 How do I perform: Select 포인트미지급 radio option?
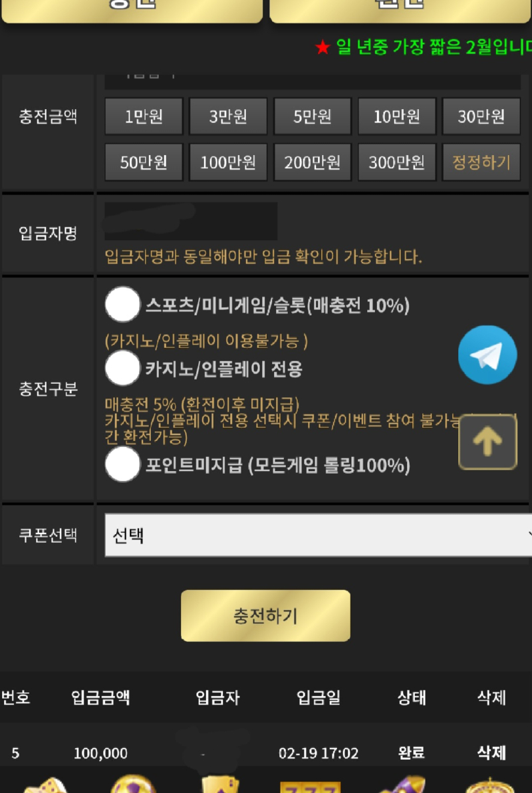coord(122,464)
